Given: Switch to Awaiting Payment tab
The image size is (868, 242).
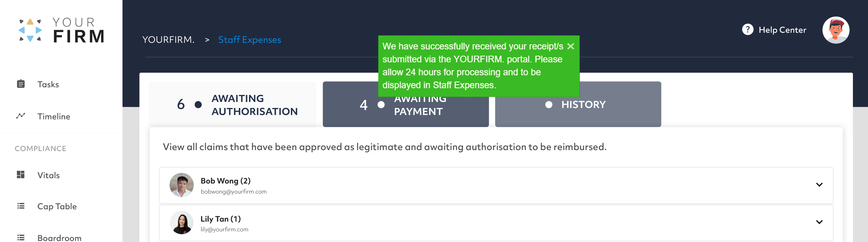Looking at the screenshot, I should 406,104.
